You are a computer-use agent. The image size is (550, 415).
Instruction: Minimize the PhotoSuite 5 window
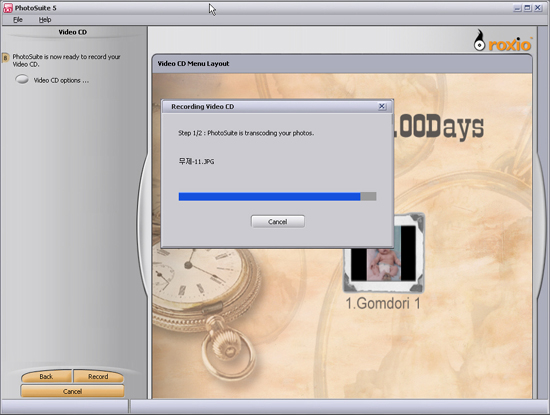point(517,8)
